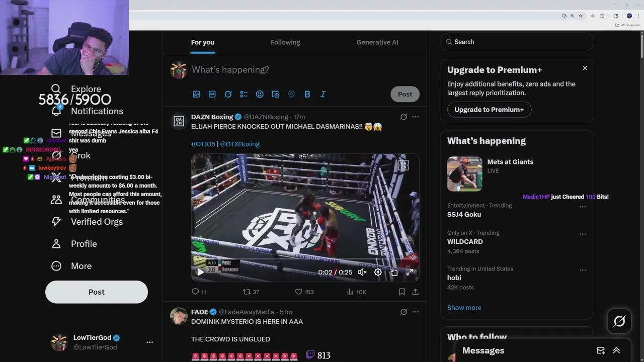
Task: Click Show more under What's happening
Action: pos(464,308)
